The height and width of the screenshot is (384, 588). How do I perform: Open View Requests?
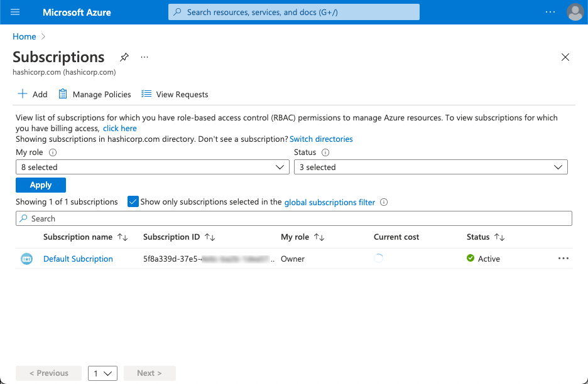[175, 94]
